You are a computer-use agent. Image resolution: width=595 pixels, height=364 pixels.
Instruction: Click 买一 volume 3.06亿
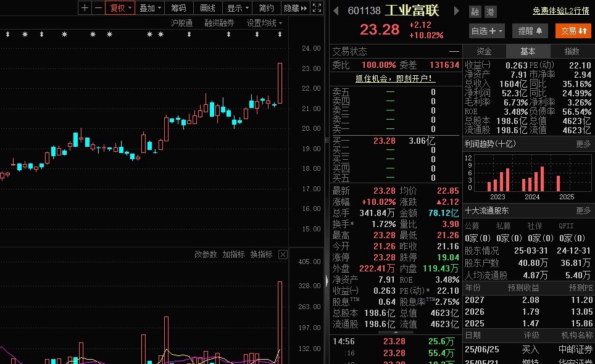point(422,141)
